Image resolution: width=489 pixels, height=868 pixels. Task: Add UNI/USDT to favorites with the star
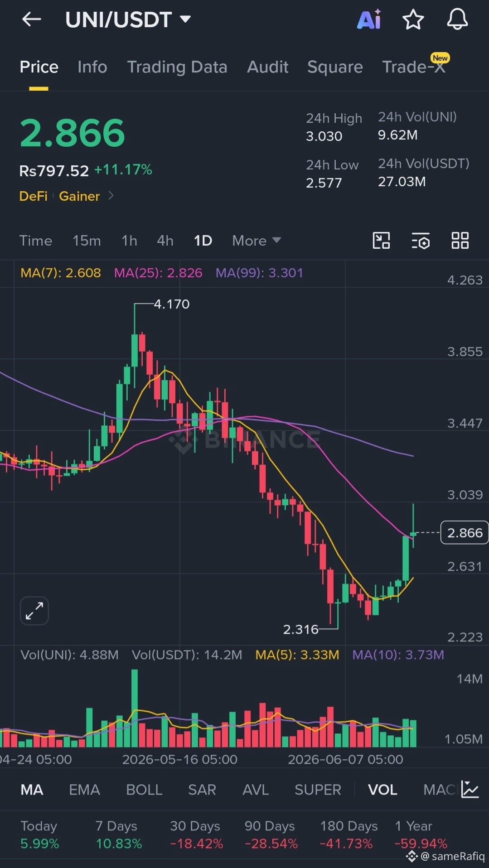click(413, 19)
